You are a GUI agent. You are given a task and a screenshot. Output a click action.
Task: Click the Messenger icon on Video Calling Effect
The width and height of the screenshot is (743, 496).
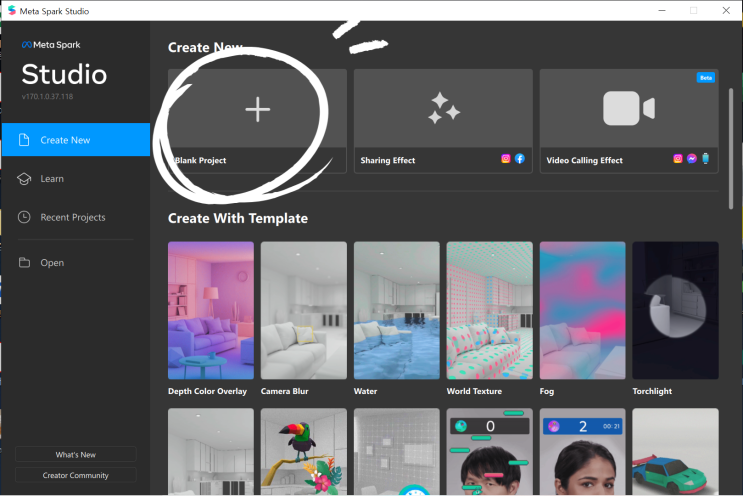tap(692, 159)
